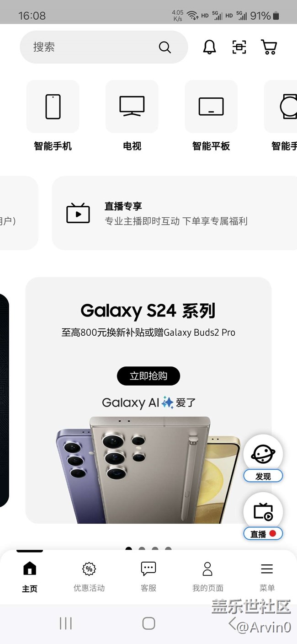297x644 pixels.
Task: Tap the Android home navigation button
Action: tap(148, 623)
